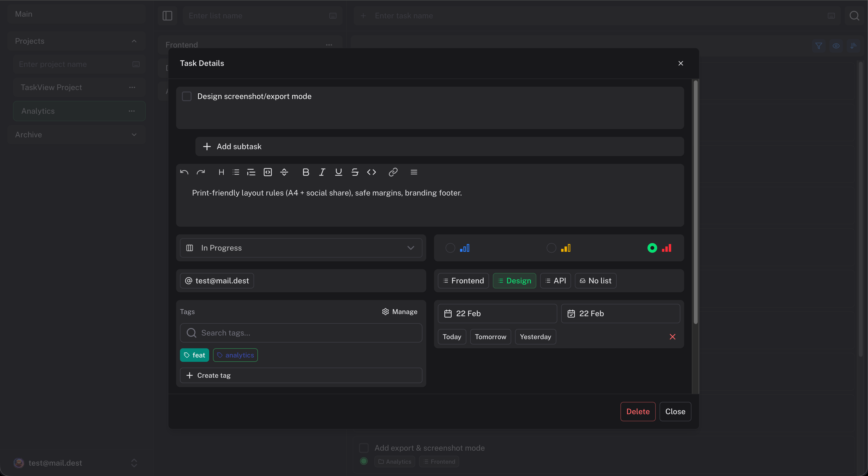Open search using the magnifier icon top right
Viewport: 868px width, 476px height.
click(855, 15)
